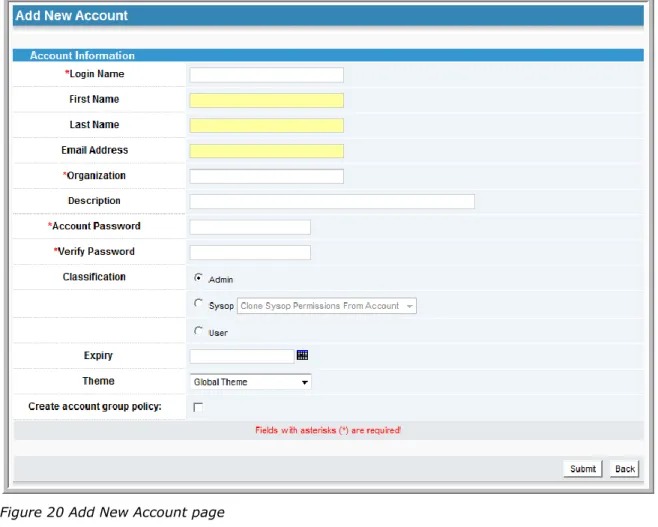This screenshot has width=658, height=527.
Task: Click the 'Fields with asterisks (*) are required!' notice
Action: point(328,430)
